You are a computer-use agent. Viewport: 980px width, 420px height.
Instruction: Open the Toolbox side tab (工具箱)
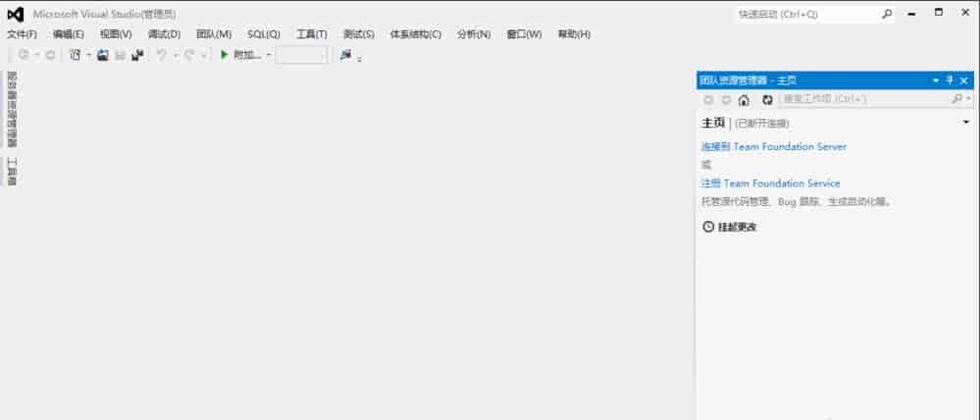12,171
